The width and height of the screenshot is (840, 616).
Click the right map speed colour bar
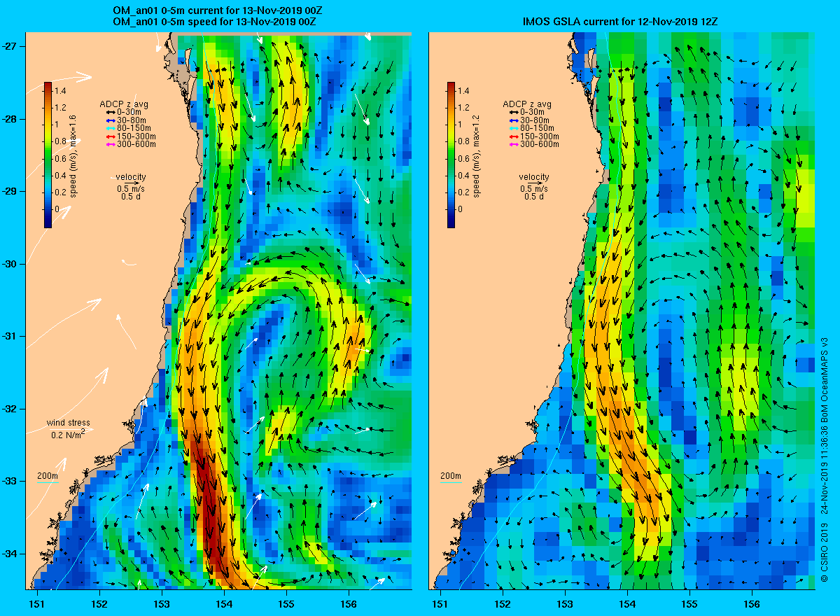pos(451,155)
